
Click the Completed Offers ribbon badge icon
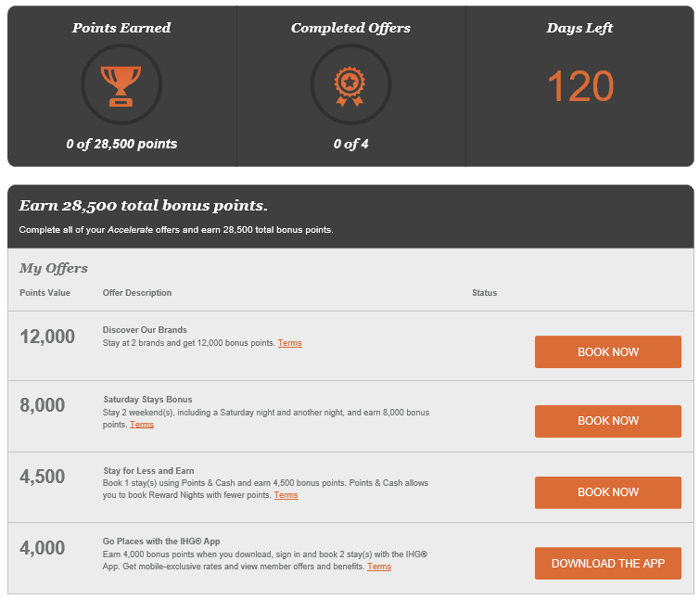pyautogui.click(x=350, y=85)
